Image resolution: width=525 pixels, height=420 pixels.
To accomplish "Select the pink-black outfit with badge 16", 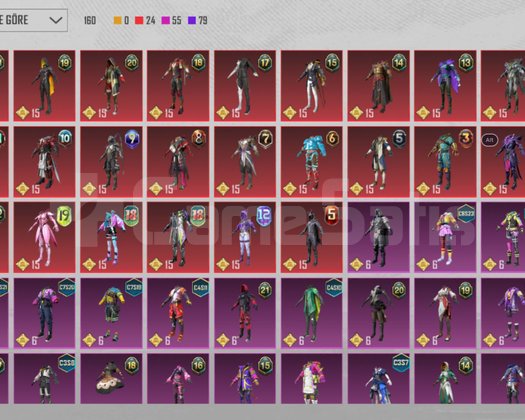I will point(178,379).
